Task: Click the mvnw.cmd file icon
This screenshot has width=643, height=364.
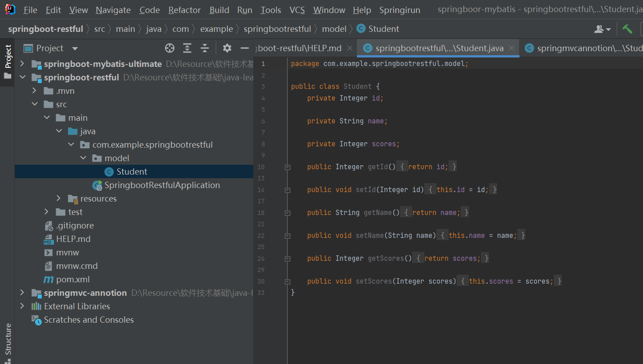Action: (x=48, y=266)
